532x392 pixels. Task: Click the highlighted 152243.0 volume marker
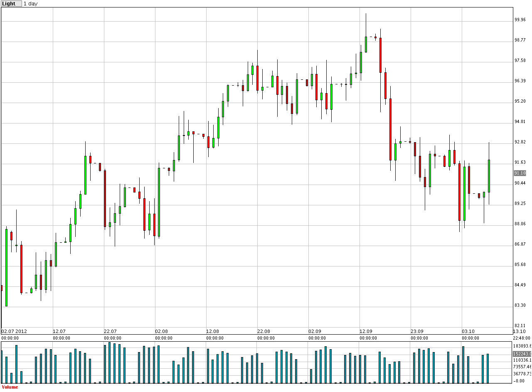coord(522,353)
